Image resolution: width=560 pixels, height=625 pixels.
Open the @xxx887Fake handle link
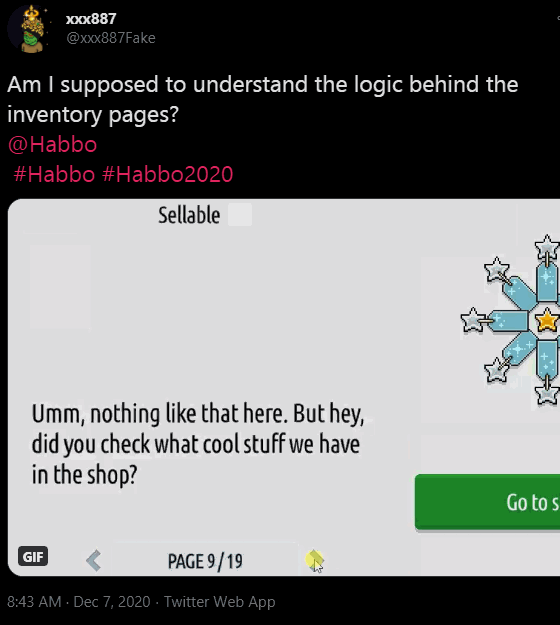coord(111,38)
